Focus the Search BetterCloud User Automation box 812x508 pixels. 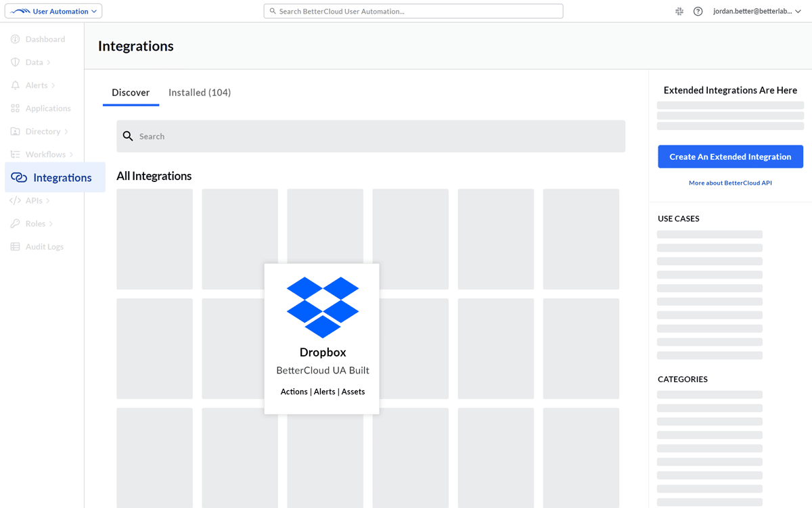(x=413, y=11)
